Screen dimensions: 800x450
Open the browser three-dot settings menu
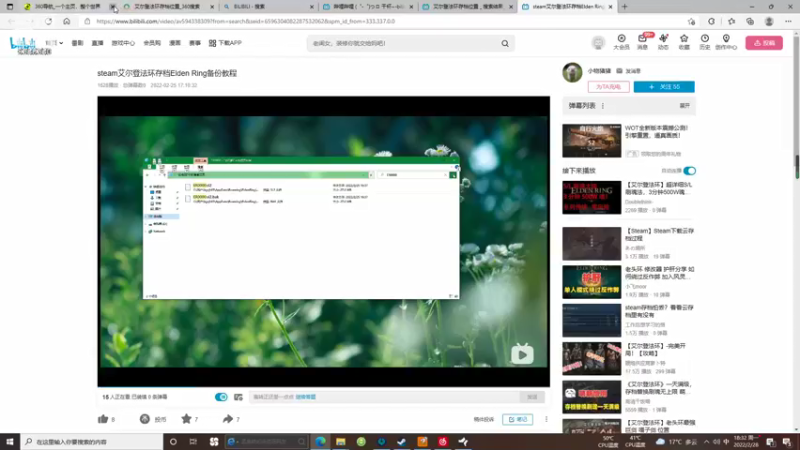click(788, 21)
